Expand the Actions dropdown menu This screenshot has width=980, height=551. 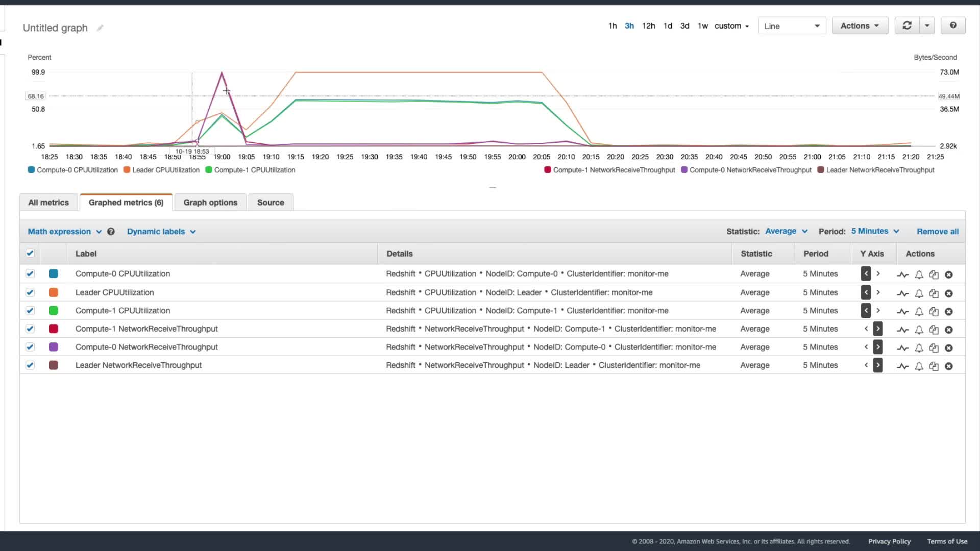(x=860, y=26)
